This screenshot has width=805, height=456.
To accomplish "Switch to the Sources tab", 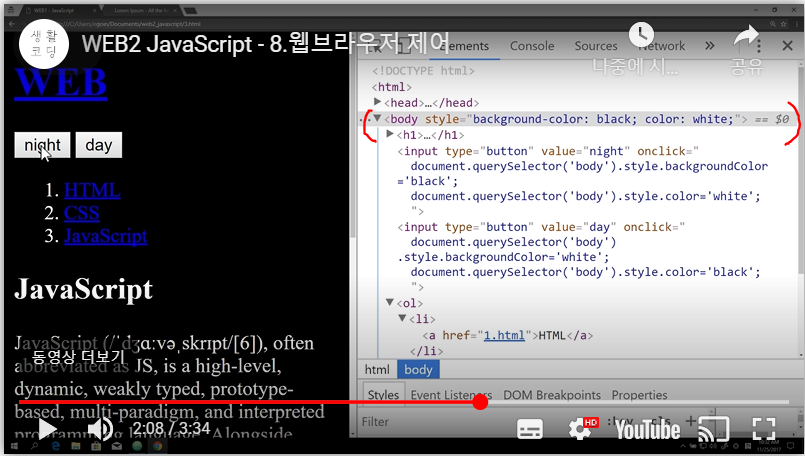I will click(596, 46).
